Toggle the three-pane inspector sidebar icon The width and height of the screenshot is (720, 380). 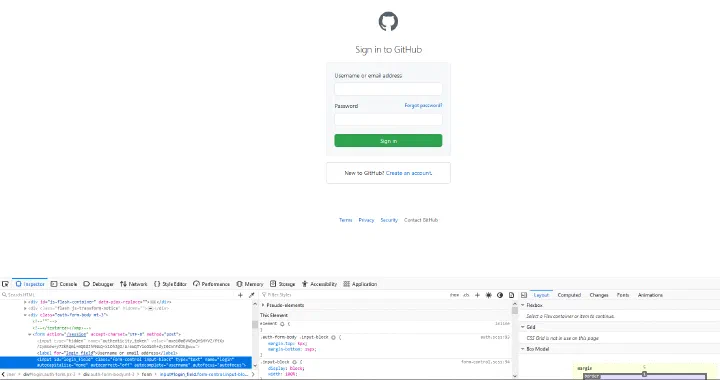click(523, 295)
